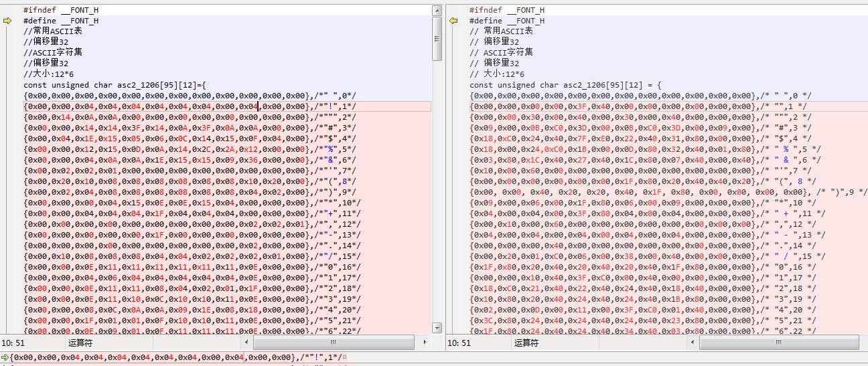Click '// 大小:12*6' comment in right pane
Image resolution: width=868 pixels, height=366 pixels.
tap(497, 74)
